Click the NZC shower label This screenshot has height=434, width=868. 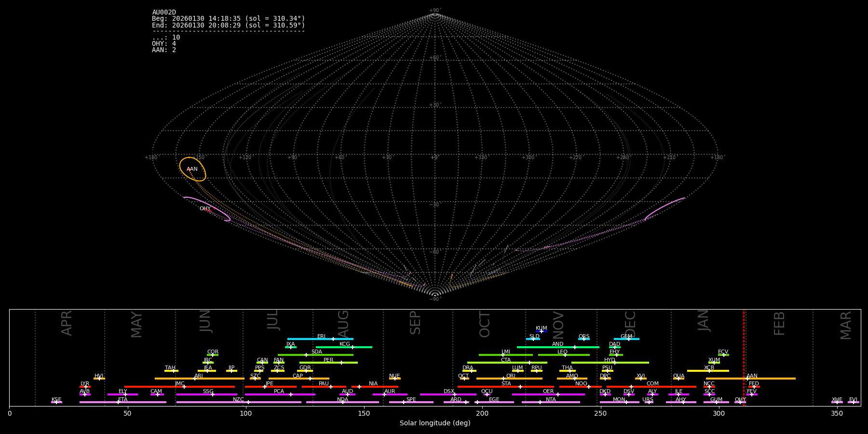(239, 400)
